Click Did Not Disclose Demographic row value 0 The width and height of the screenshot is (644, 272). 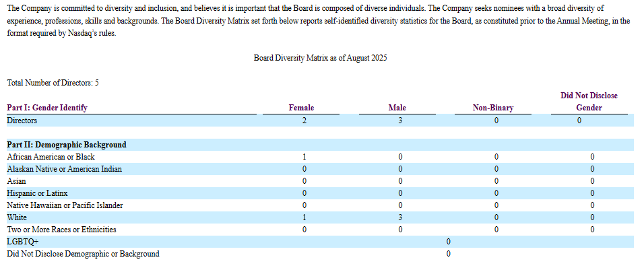coord(448,254)
